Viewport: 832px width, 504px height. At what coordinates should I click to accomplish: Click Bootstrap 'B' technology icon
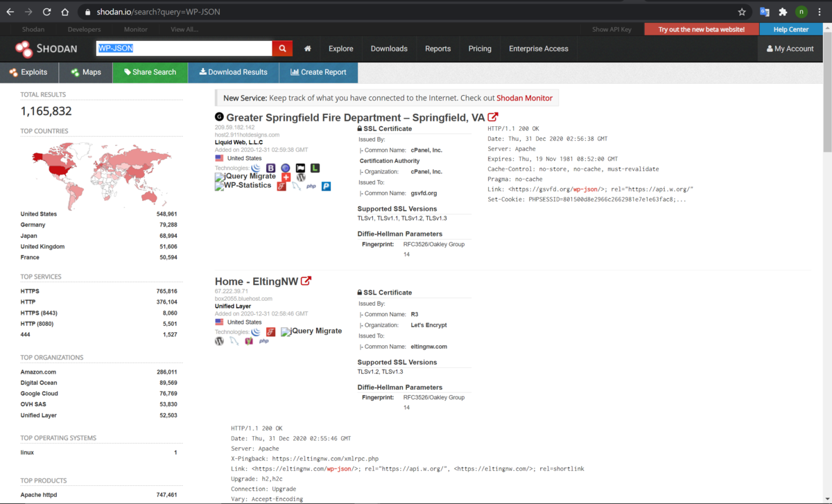270,168
